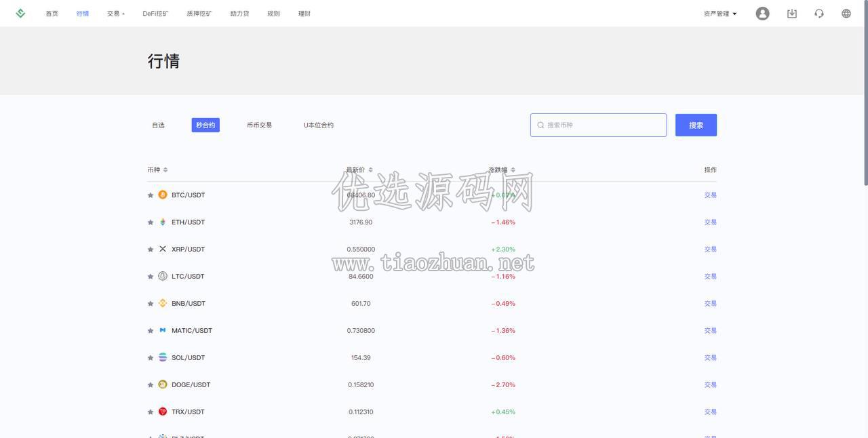
Task: Star the SOL/USDT pair
Action: [151, 358]
